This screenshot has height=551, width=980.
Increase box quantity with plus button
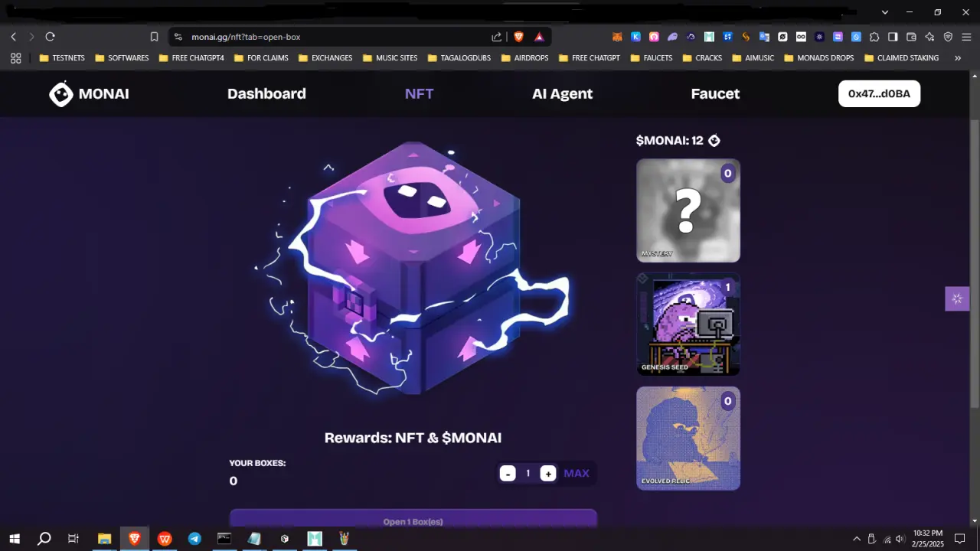[x=548, y=474]
